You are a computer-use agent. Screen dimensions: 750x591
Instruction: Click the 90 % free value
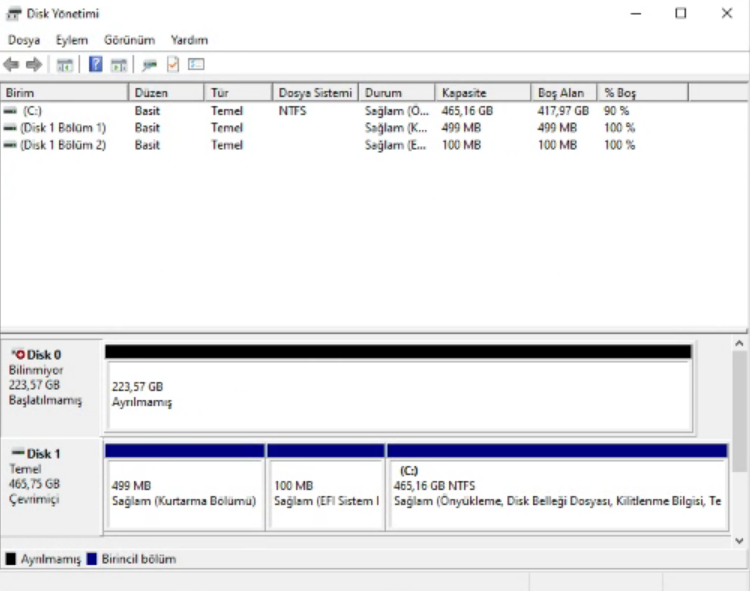tap(616, 111)
